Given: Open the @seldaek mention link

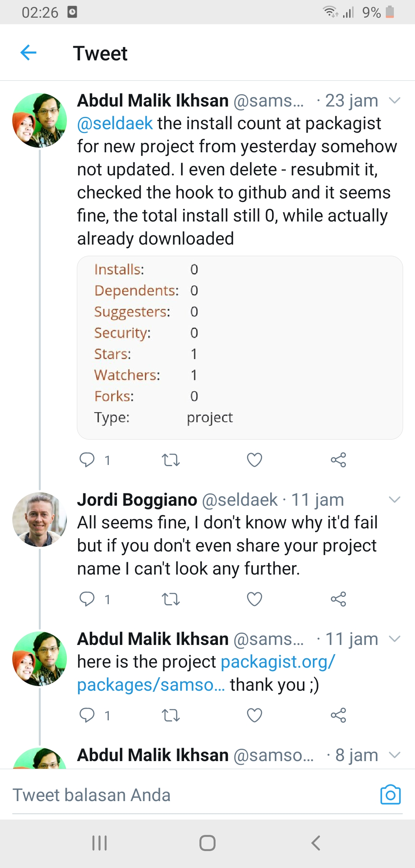Looking at the screenshot, I should pyautogui.click(x=115, y=123).
